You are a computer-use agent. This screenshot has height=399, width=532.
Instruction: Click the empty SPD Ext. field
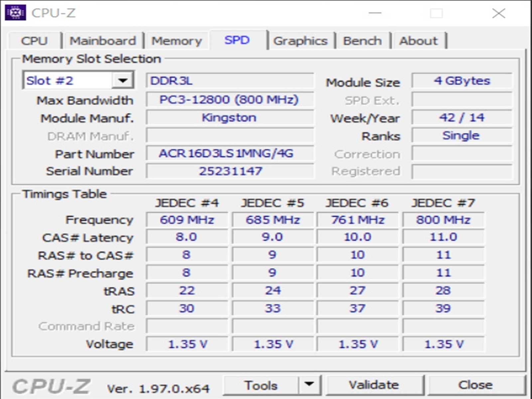tap(462, 99)
